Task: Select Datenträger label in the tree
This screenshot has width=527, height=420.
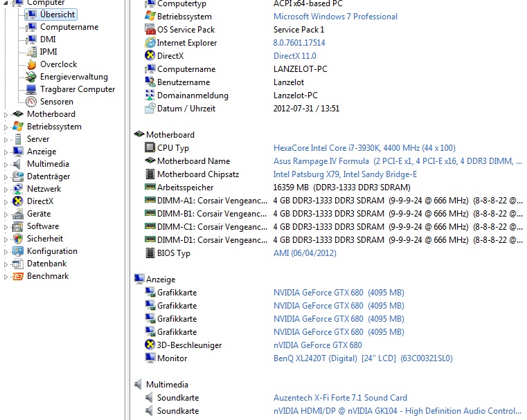Action: click(48, 176)
